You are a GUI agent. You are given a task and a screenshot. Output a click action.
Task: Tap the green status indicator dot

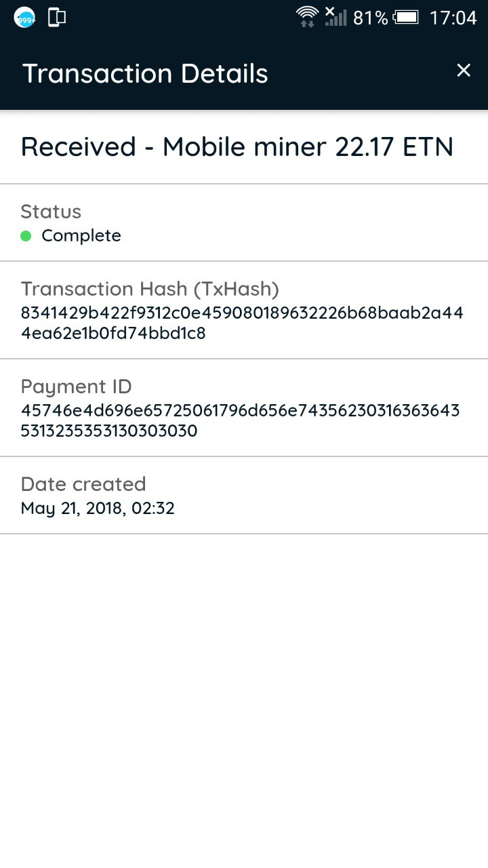[x=26, y=236]
